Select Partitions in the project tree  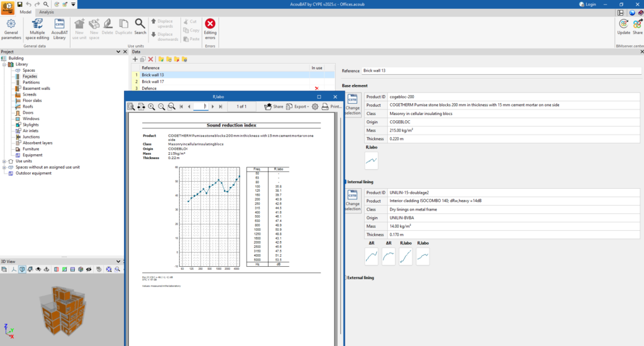coord(31,82)
